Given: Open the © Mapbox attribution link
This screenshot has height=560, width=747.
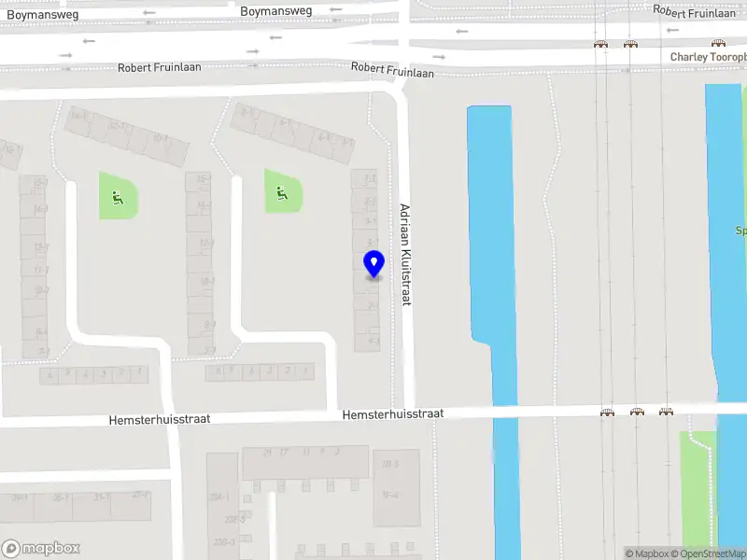Looking at the screenshot, I should 646,553.
